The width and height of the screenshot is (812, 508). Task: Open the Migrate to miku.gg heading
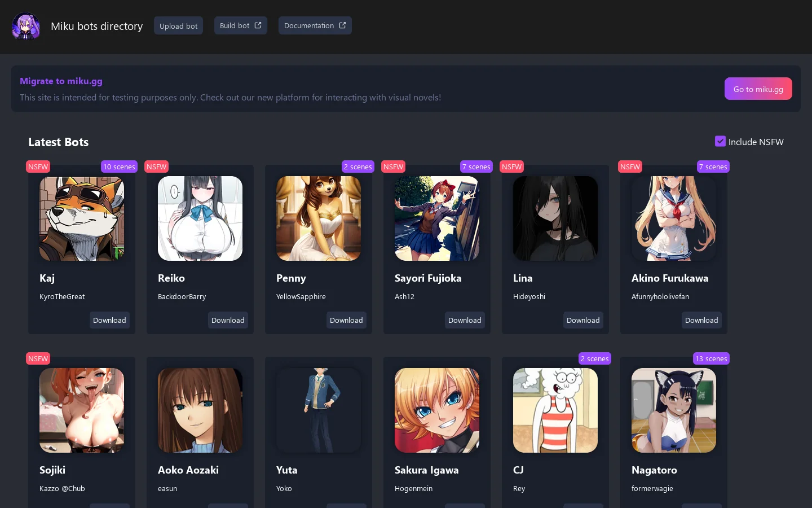(61, 81)
